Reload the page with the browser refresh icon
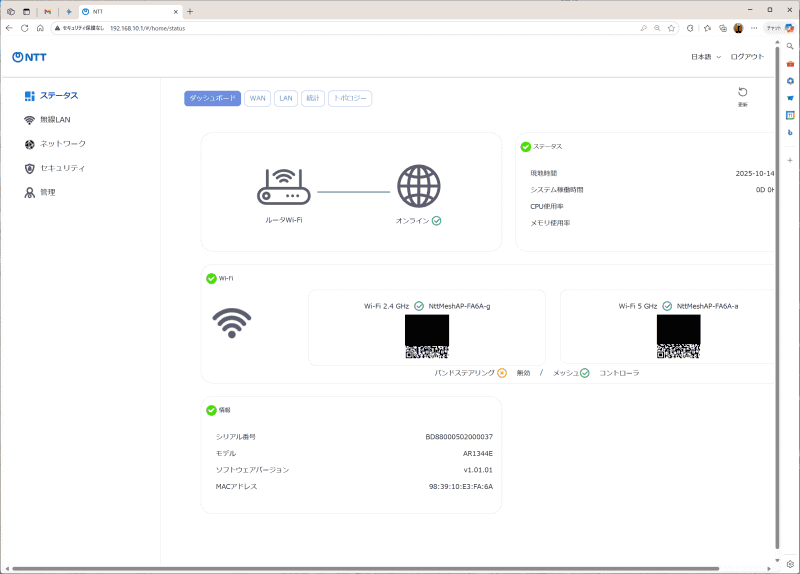 coord(24,28)
